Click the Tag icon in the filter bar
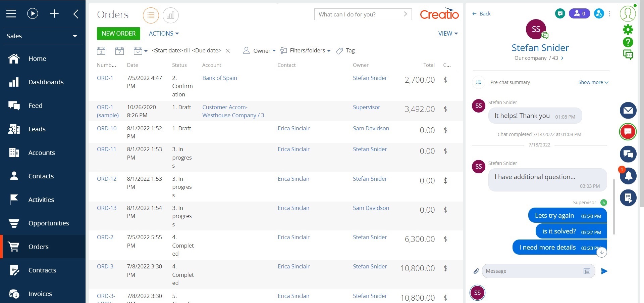This screenshot has height=303, width=644. click(x=339, y=51)
